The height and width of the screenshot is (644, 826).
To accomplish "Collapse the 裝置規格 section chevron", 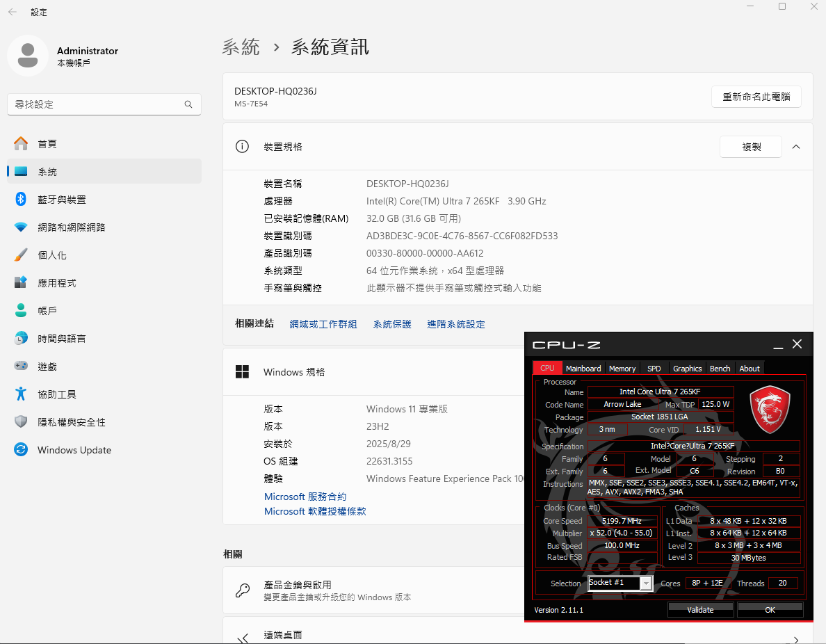I will [796, 147].
